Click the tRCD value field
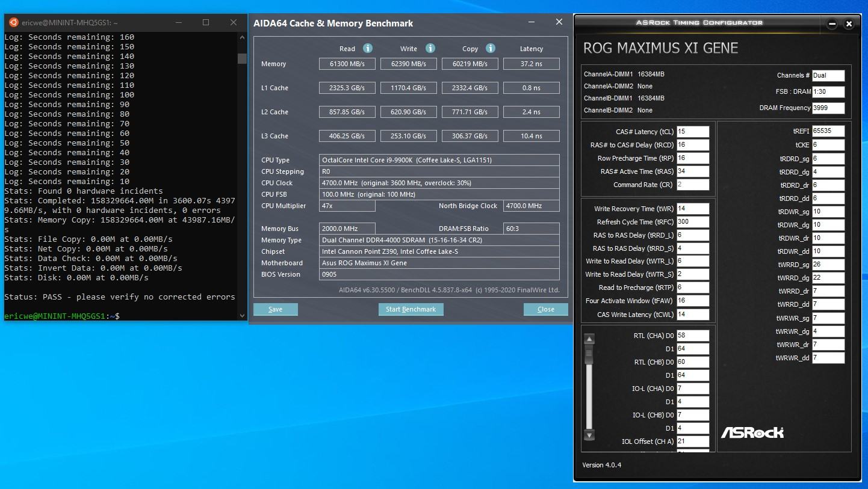This screenshot has width=868, height=489. (693, 145)
